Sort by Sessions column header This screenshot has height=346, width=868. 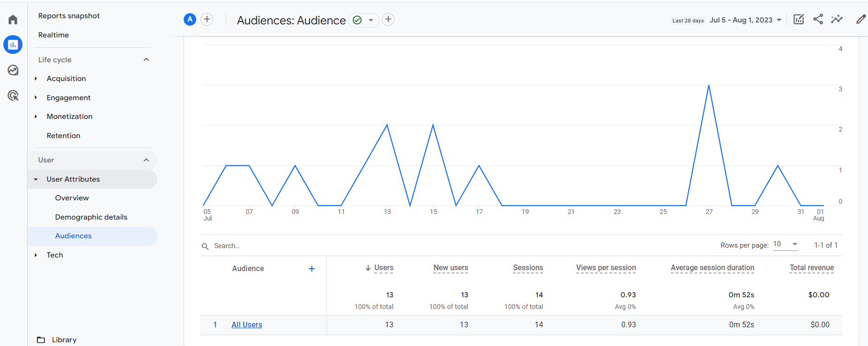point(528,268)
